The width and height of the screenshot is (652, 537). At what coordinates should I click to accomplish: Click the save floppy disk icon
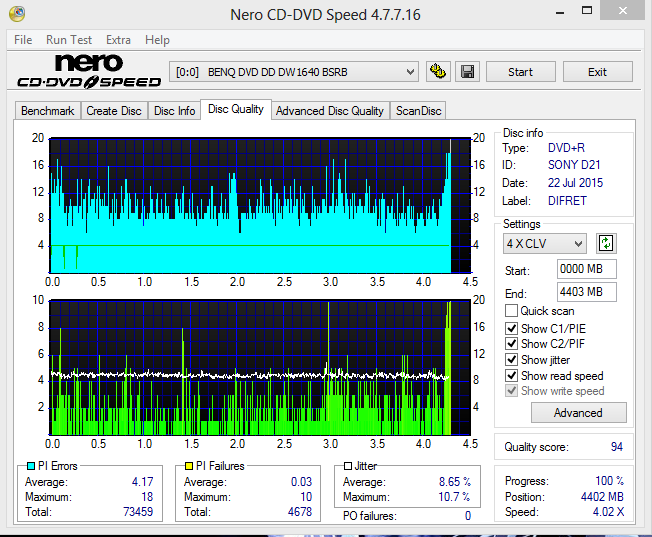(x=467, y=72)
